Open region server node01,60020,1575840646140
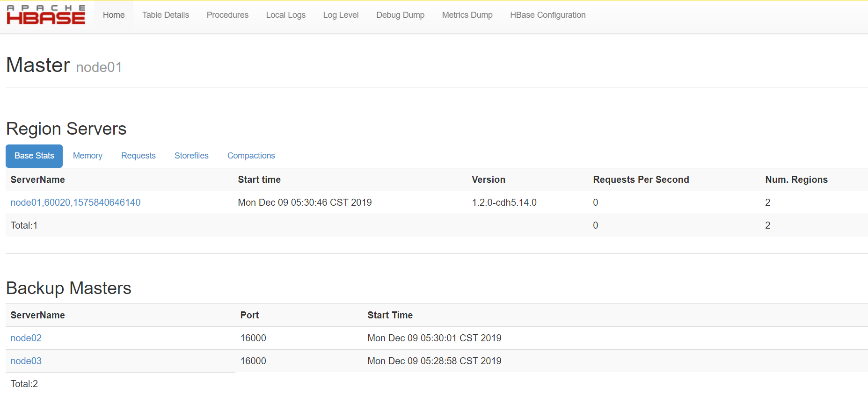 (x=75, y=202)
